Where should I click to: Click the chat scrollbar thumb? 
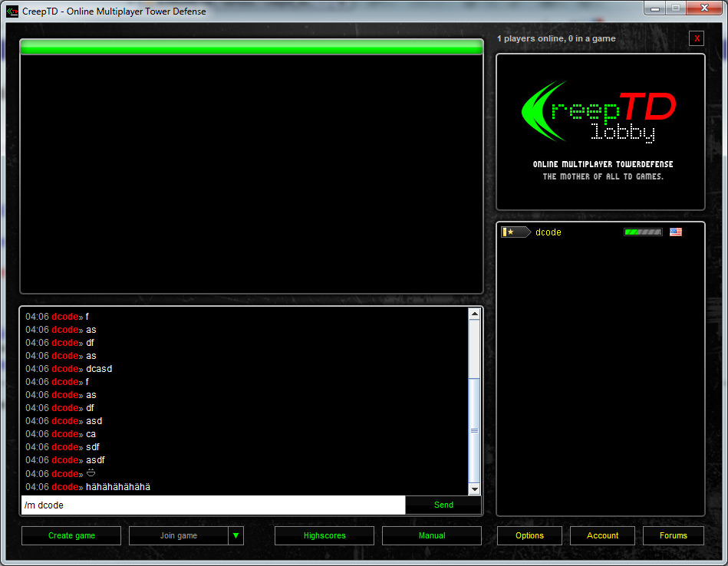coord(474,430)
